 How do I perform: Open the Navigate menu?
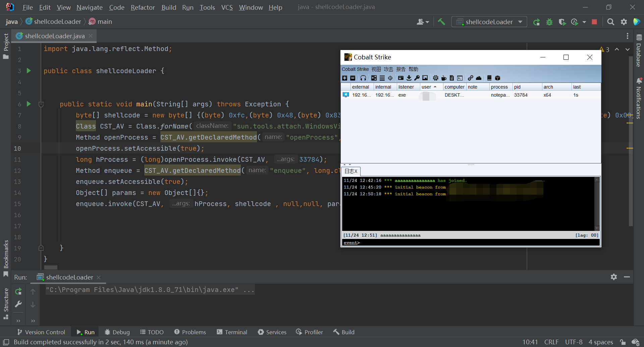point(90,7)
